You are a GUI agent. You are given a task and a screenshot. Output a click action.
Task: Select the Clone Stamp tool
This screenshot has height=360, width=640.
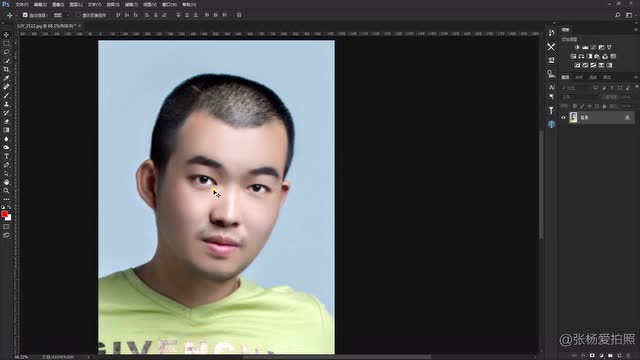pyautogui.click(x=6, y=104)
